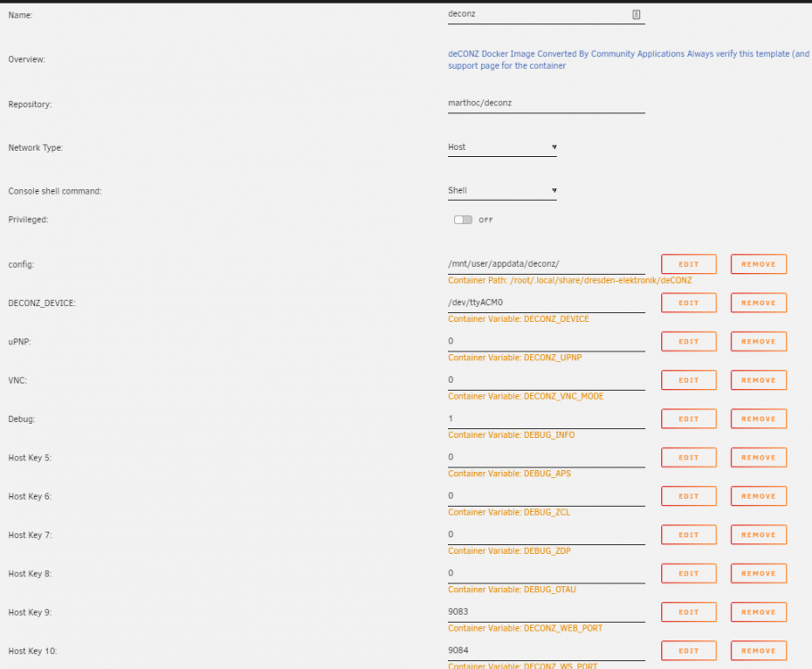
Task: Edit the Host Key 6 variable
Action: coord(688,496)
